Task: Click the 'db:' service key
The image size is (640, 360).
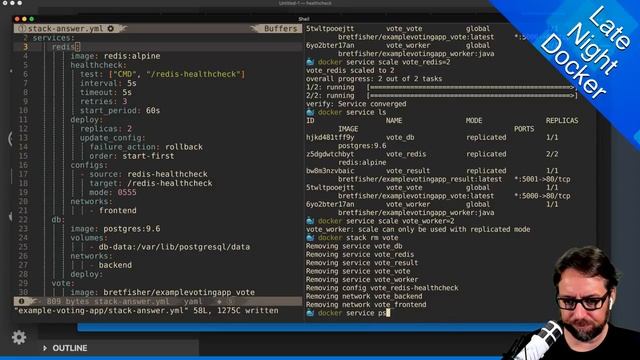Action: pyautogui.click(x=58, y=220)
